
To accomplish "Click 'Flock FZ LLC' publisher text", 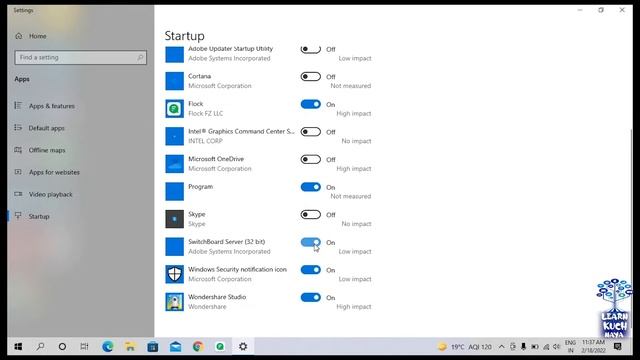I will click(x=205, y=113).
